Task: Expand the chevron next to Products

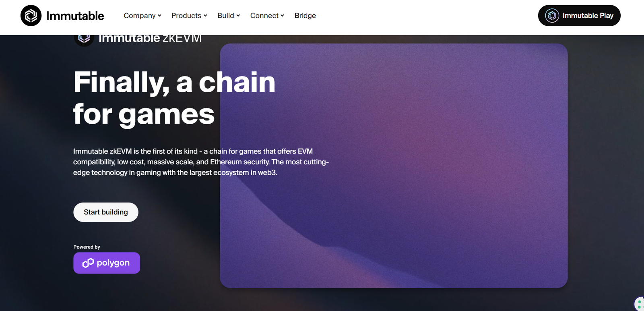Action: pyautogui.click(x=205, y=16)
